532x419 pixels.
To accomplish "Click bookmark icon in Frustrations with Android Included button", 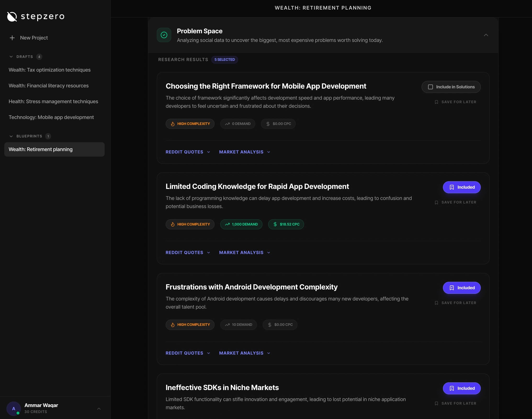I will click(x=452, y=288).
